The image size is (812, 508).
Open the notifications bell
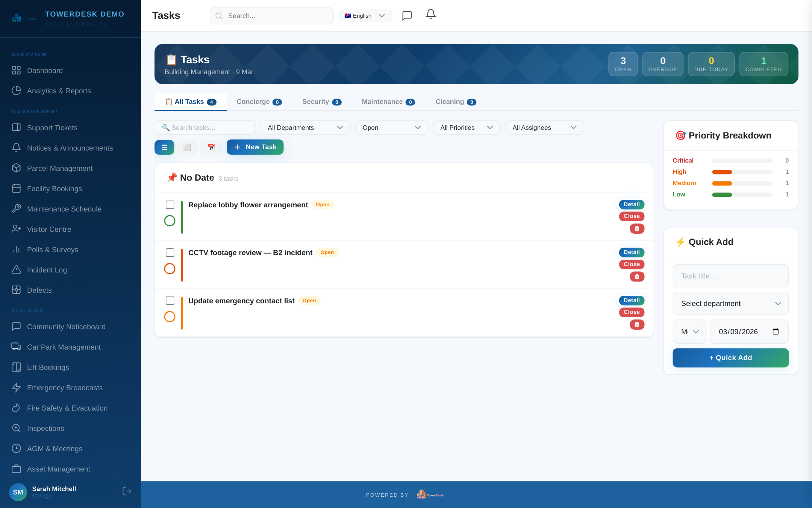click(430, 14)
